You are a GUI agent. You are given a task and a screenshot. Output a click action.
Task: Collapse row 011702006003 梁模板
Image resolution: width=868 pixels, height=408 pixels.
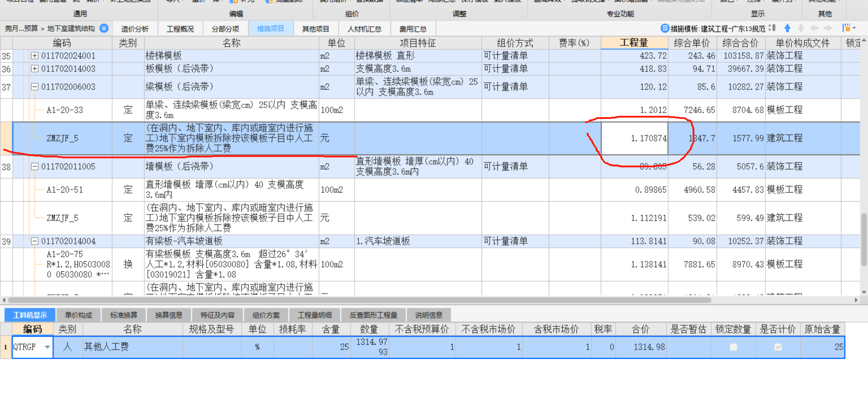click(34, 87)
